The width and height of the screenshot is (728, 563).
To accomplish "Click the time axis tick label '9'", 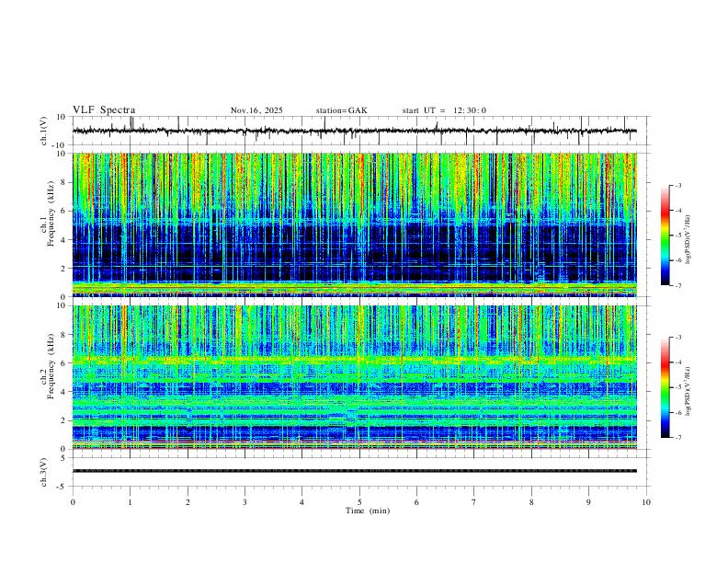I will coord(588,502).
